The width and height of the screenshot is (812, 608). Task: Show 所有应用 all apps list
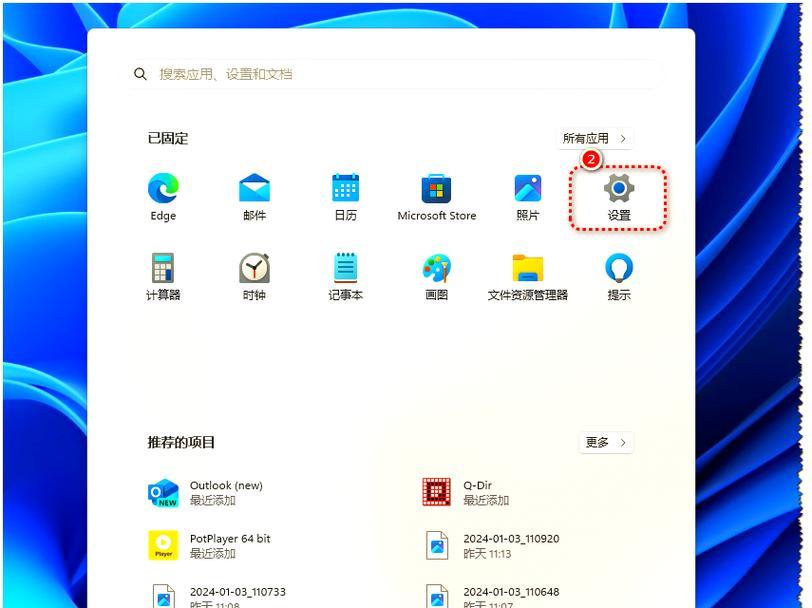click(596, 138)
